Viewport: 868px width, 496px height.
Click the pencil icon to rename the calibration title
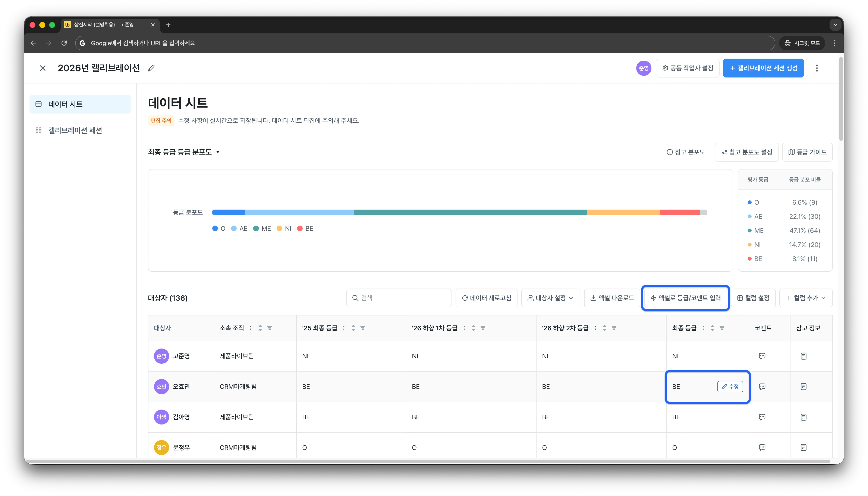pos(151,68)
